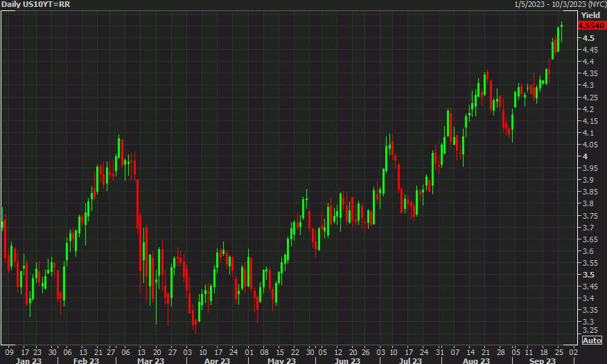607x364 pixels.
Task: Click the 31 day label on time axis
Action: [440, 352]
